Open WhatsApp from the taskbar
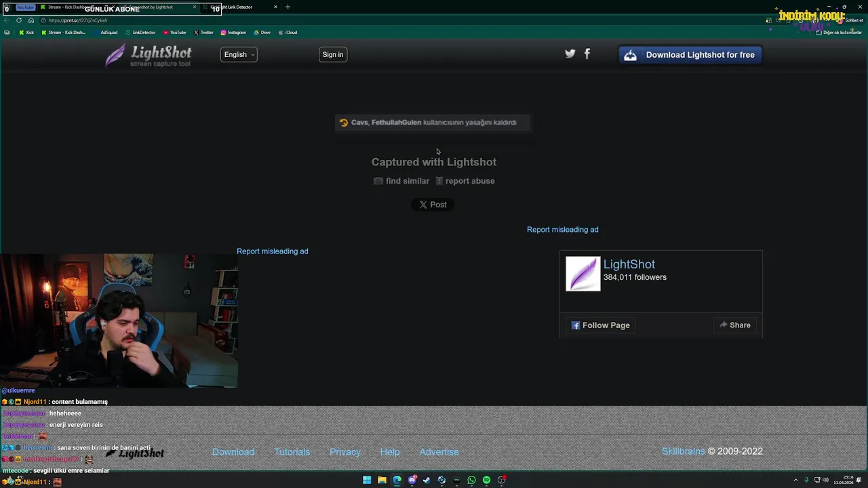Screen dimensions: 868x488 tap(471, 480)
